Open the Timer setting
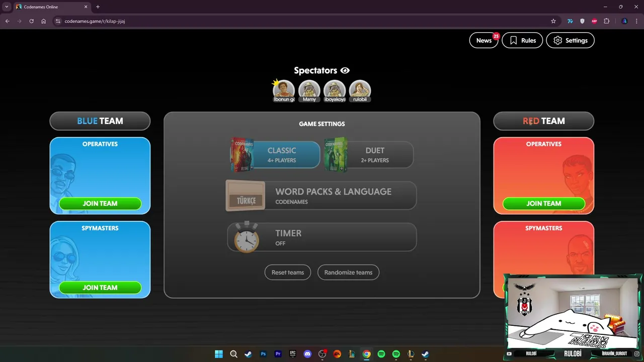644x362 pixels. point(322,237)
